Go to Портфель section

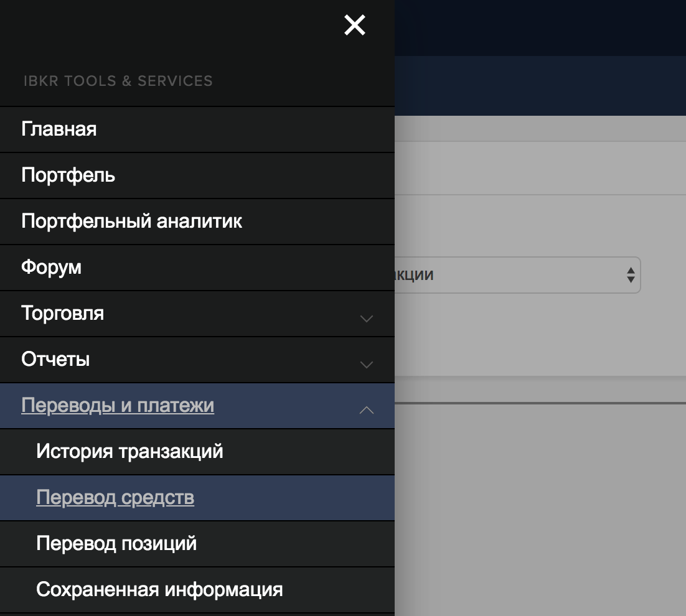pyautogui.click(x=68, y=175)
